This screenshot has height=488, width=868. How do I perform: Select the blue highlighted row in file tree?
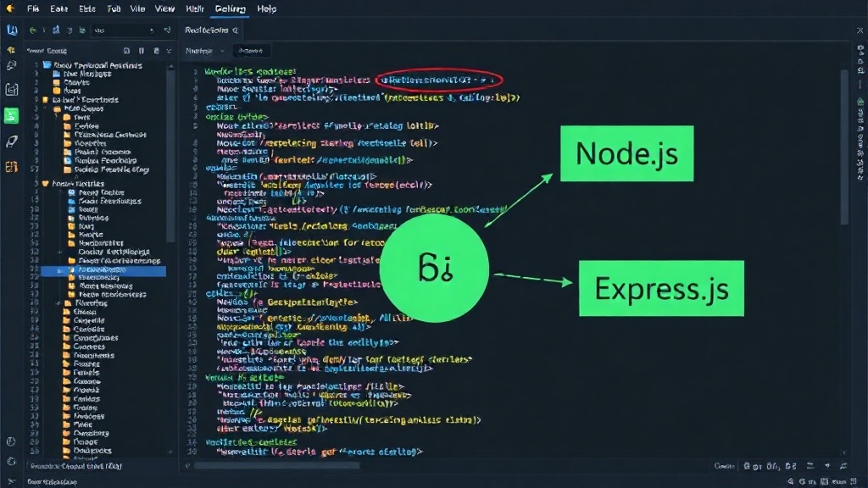tap(103, 270)
